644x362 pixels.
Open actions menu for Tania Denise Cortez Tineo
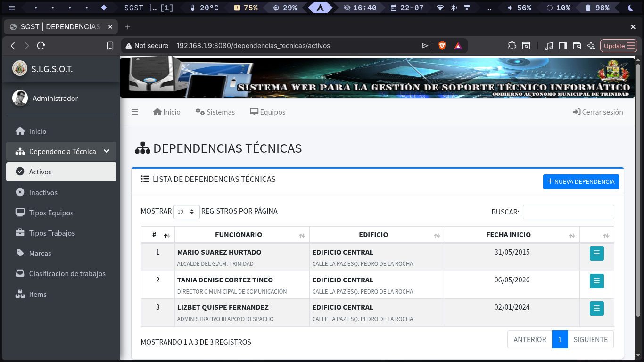pyautogui.click(x=596, y=281)
